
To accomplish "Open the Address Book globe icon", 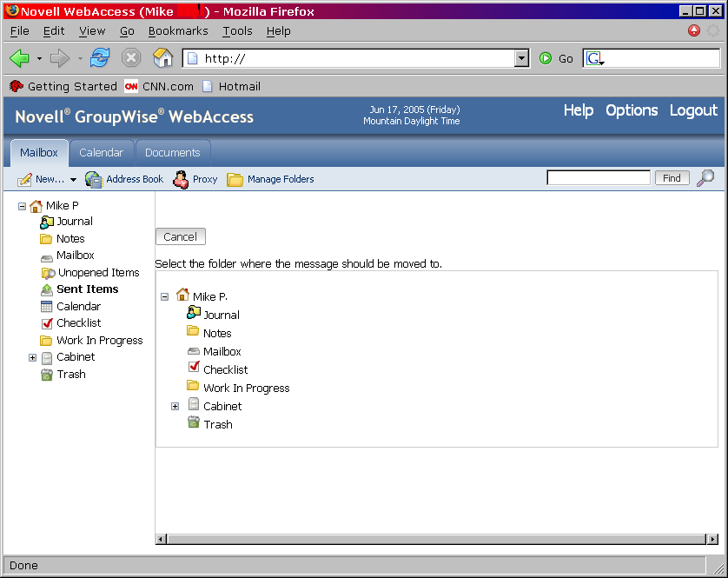I will [94, 179].
